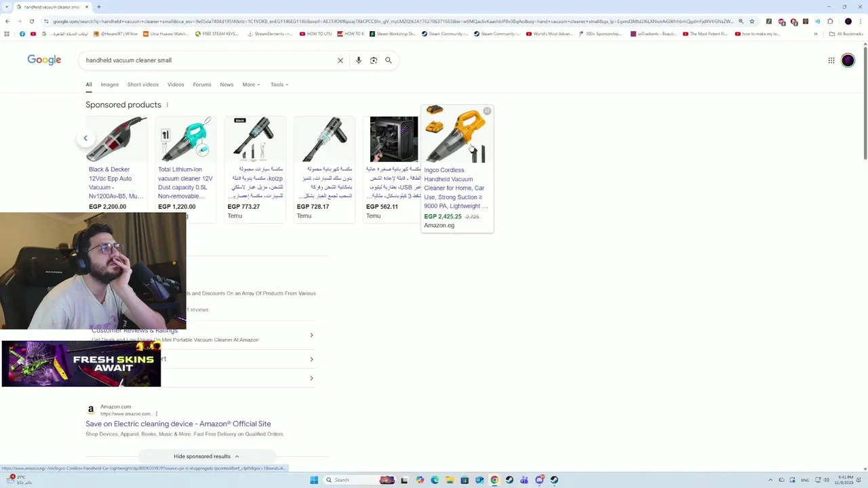Screen dimensions: 868x488
Task: Switch to Chrome in the taskbar
Action: [494, 480]
